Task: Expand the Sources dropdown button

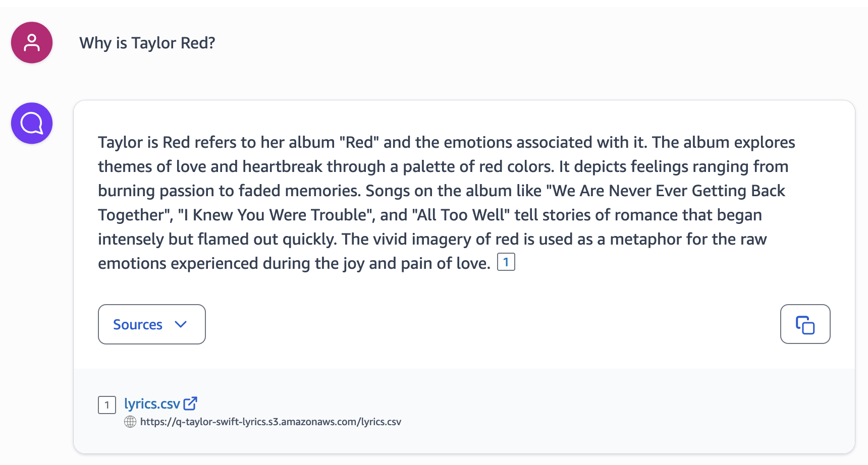Action: coord(151,324)
